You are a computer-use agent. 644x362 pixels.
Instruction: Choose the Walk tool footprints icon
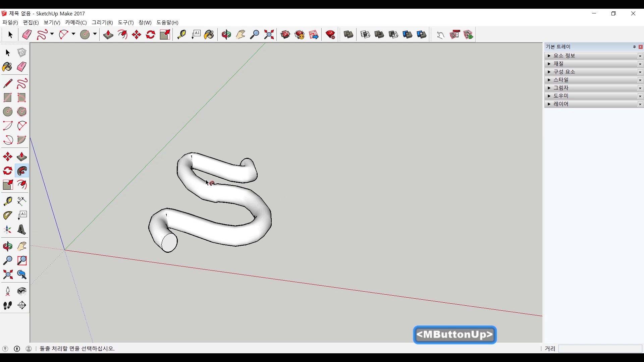7,305
